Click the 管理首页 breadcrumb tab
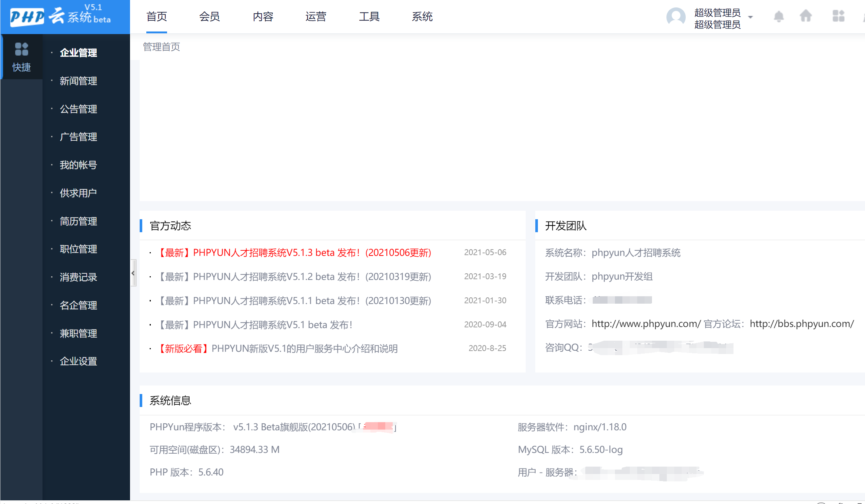The width and height of the screenshot is (865, 504). point(162,47)
